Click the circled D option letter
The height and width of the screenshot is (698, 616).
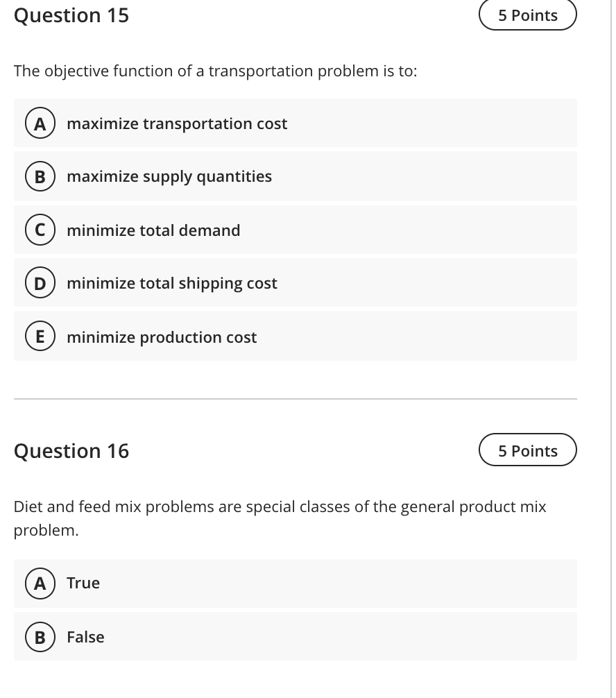coord(40,282)
